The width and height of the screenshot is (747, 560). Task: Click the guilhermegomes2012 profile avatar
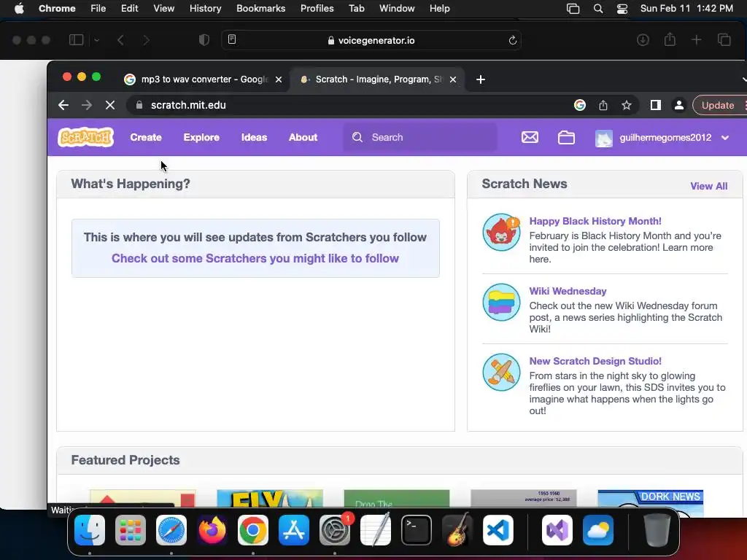pyautogui.click(x=603, y=138)
